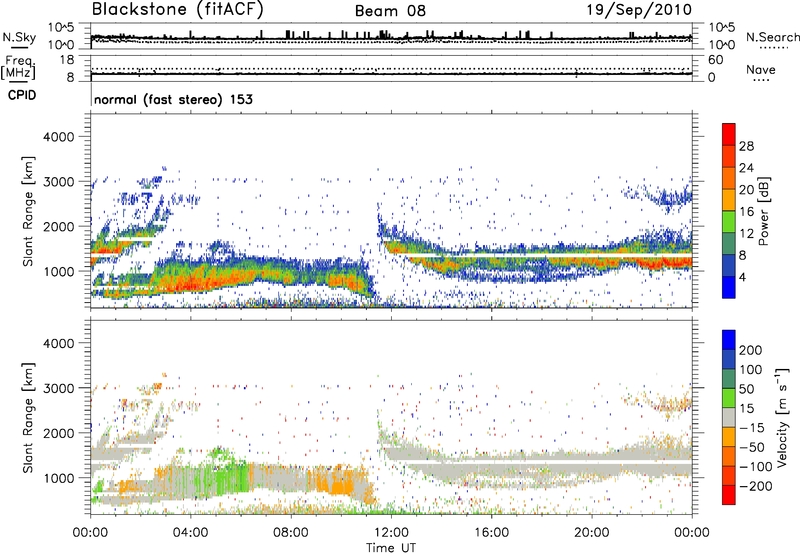Screen dimensions: 800x554
Task: Click the "2000" range tick in Power panel
Action: click(x=58, y=226)
